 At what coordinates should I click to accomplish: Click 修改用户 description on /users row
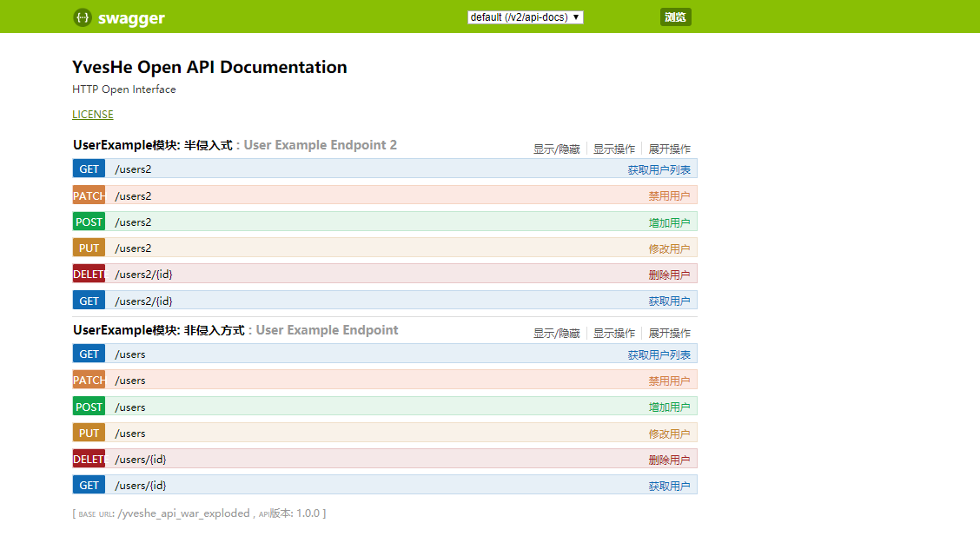pos(669,434)
